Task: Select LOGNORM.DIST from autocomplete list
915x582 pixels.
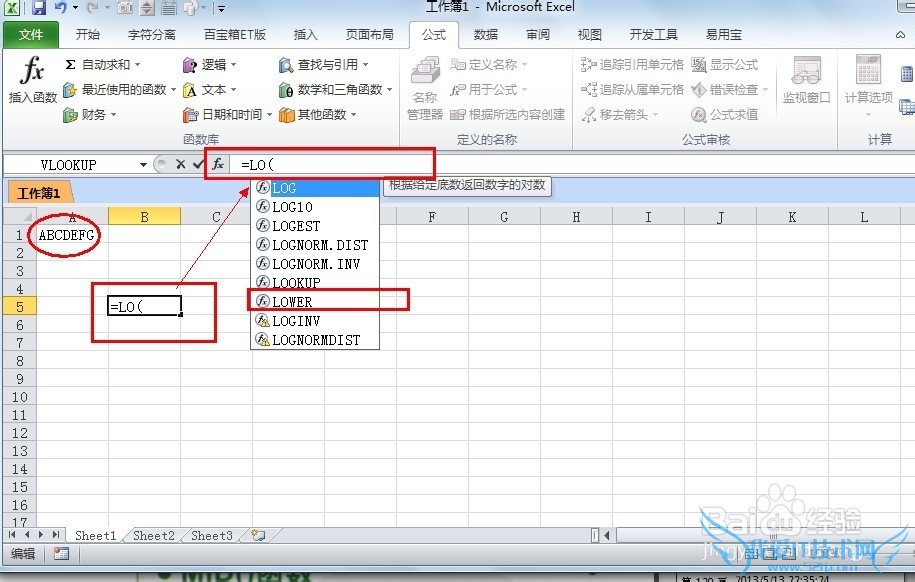Action: pos(315,245)
